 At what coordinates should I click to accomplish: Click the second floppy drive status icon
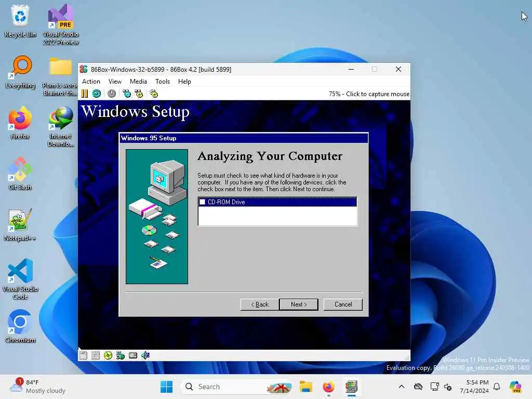[x=96, y=355]
